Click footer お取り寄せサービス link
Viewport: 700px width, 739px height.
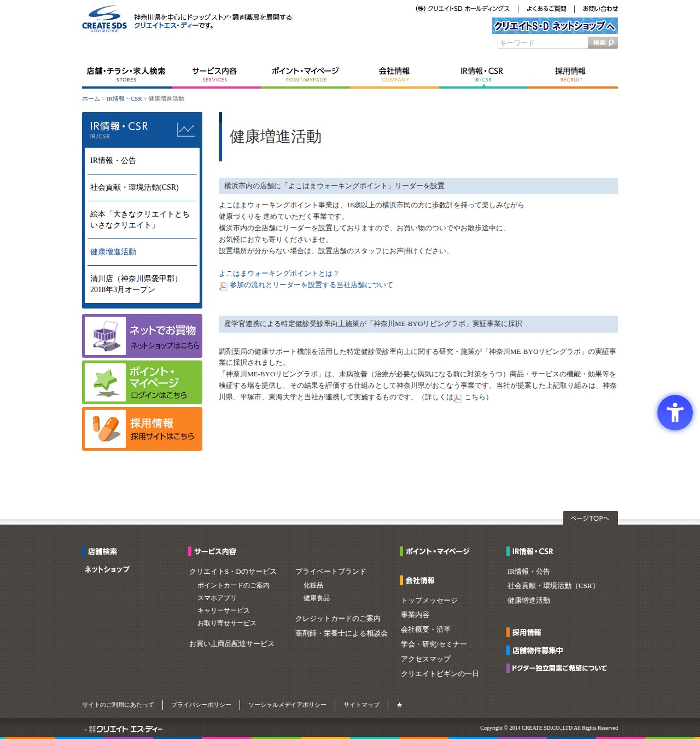pos(227,623)
